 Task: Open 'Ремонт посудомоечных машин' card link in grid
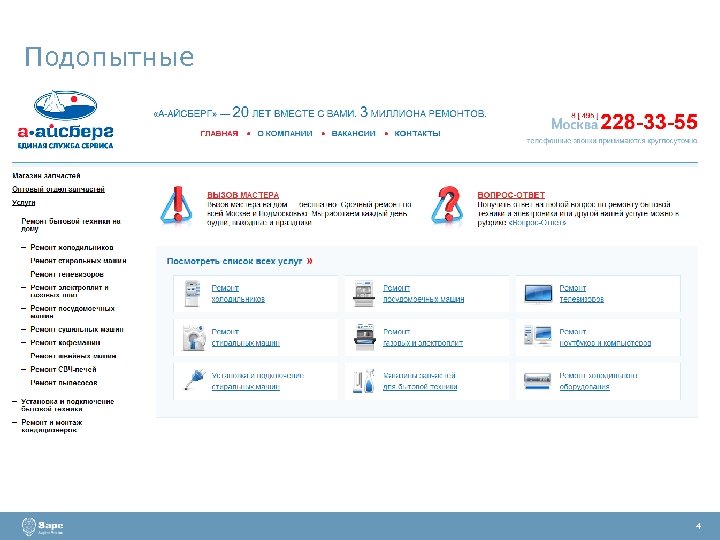423,293
